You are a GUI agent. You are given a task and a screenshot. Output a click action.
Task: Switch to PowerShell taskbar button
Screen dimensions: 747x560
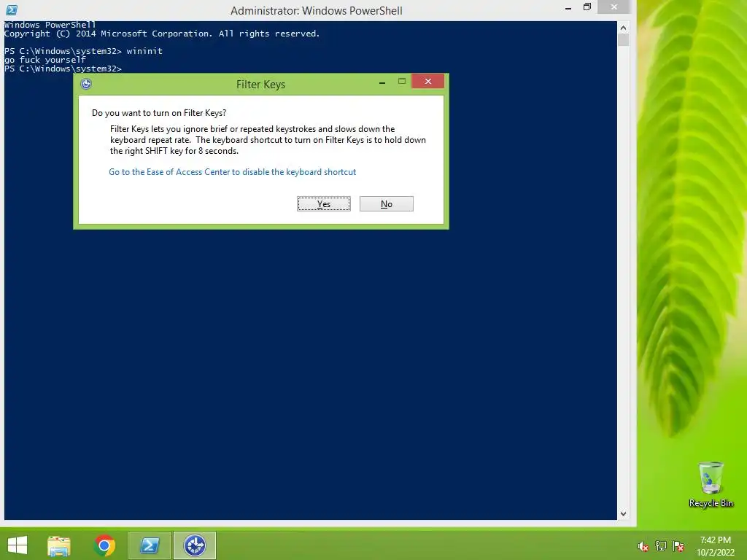(150, 545)
